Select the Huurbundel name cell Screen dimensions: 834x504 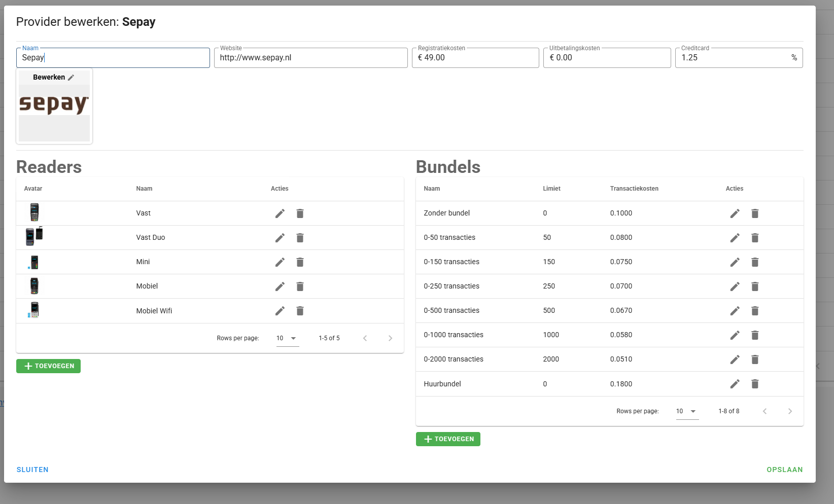pyautogui.click(x=442, y=384)
